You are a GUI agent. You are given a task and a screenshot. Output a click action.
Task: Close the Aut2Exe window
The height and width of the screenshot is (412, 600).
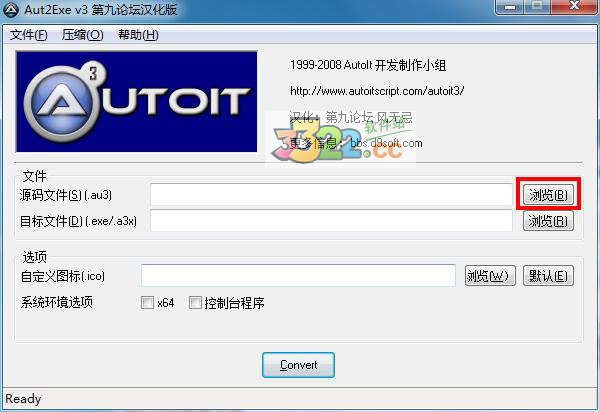[x=574, y=7]
